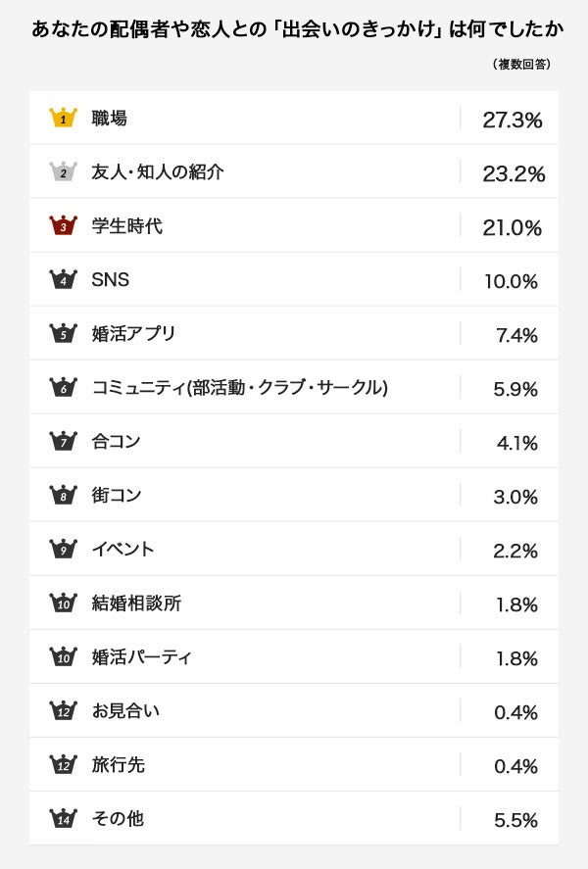Click the 婚活パーティ label

click(x=141, y=657)
